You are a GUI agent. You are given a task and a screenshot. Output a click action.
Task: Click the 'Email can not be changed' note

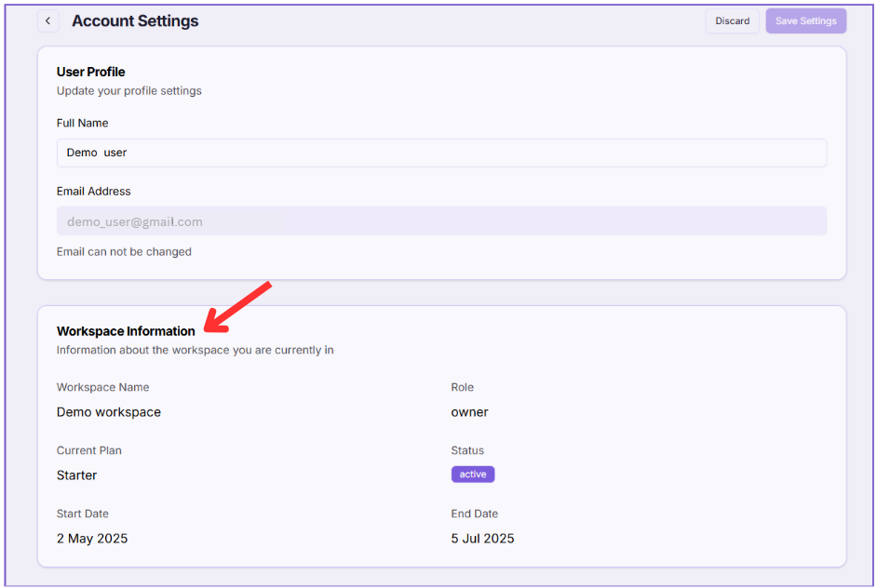click(124, 252)
